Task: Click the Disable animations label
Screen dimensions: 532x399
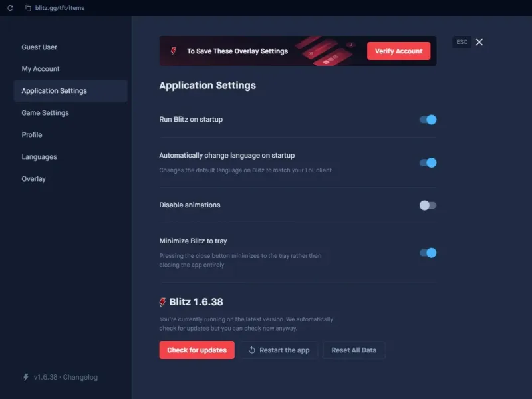Action: coord(190,205)
